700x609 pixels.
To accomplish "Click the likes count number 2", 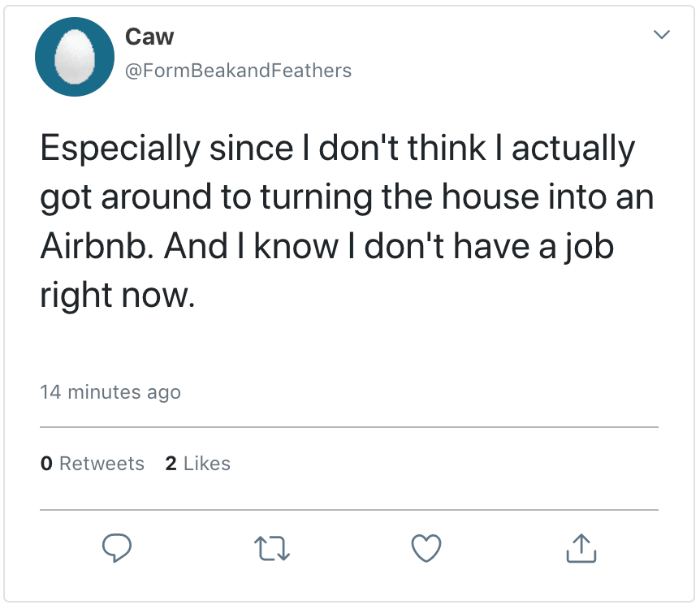I will [171, 464].
